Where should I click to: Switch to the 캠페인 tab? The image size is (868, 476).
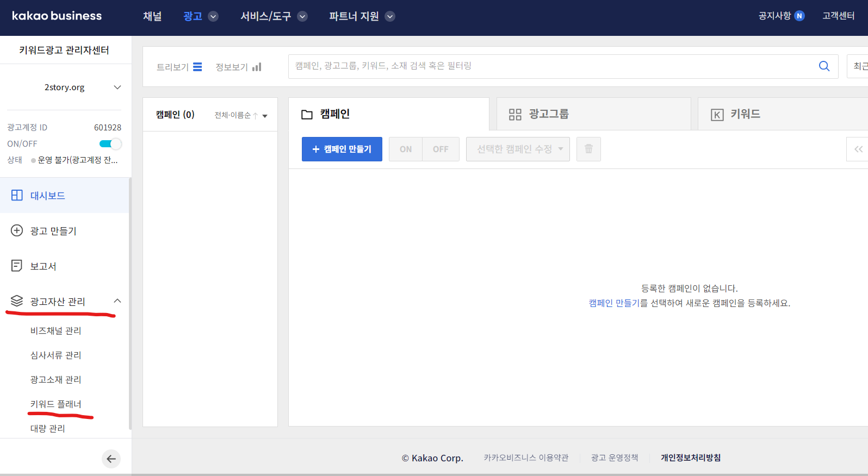pyautogui.click(x=389, y=114)
